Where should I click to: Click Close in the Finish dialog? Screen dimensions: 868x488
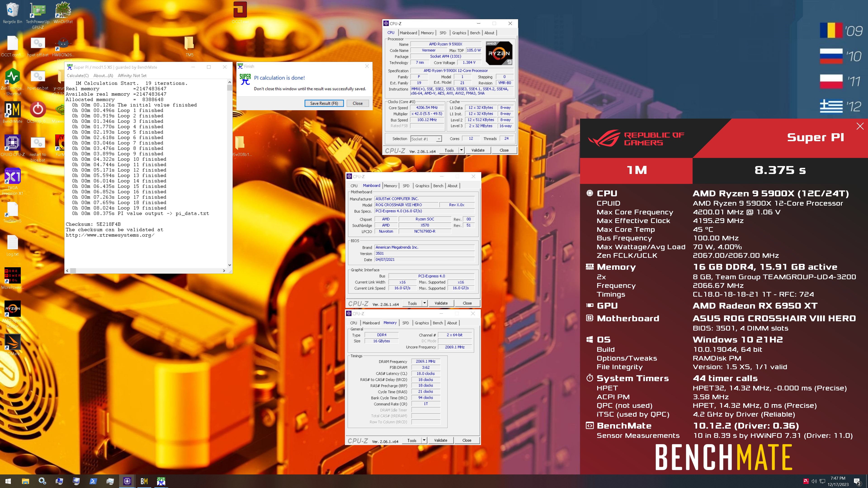pos(358,103)
